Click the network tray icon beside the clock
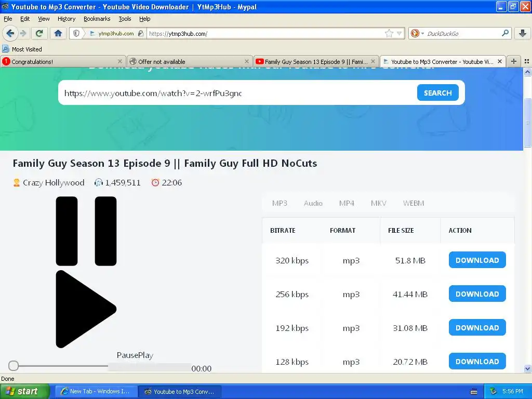532x399 pixels. (493, 391)
